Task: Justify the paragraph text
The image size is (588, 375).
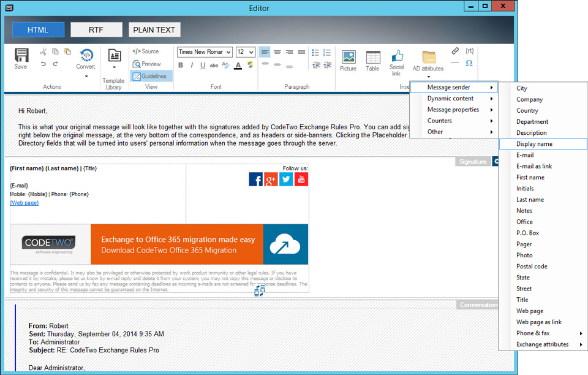Action: pos(301,52)
